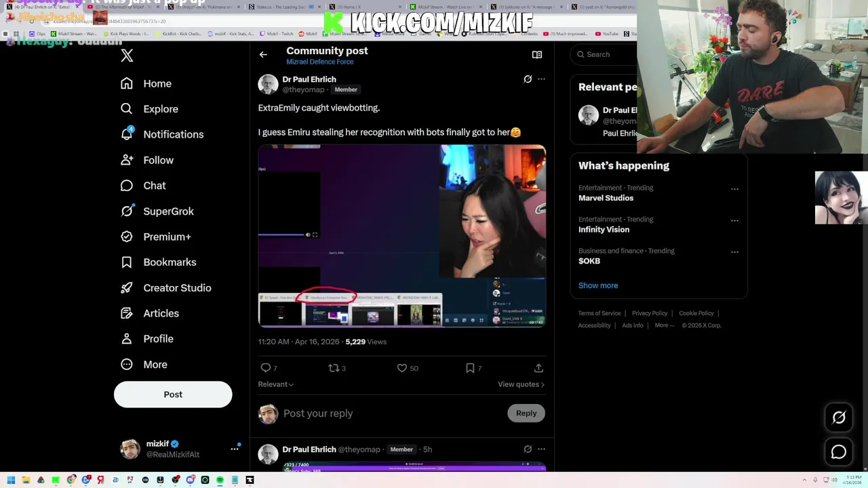Open Mizrael Defence Force community link

[319, 62]
